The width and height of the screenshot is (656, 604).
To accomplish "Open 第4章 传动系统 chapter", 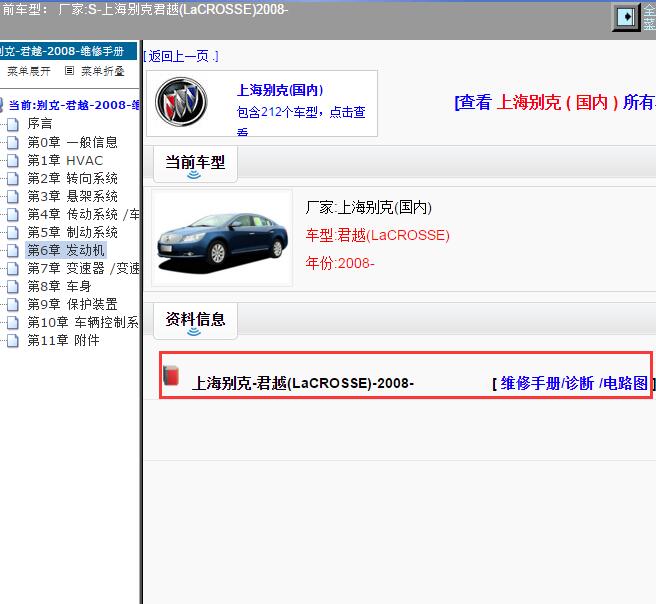I will coord(83,214).
